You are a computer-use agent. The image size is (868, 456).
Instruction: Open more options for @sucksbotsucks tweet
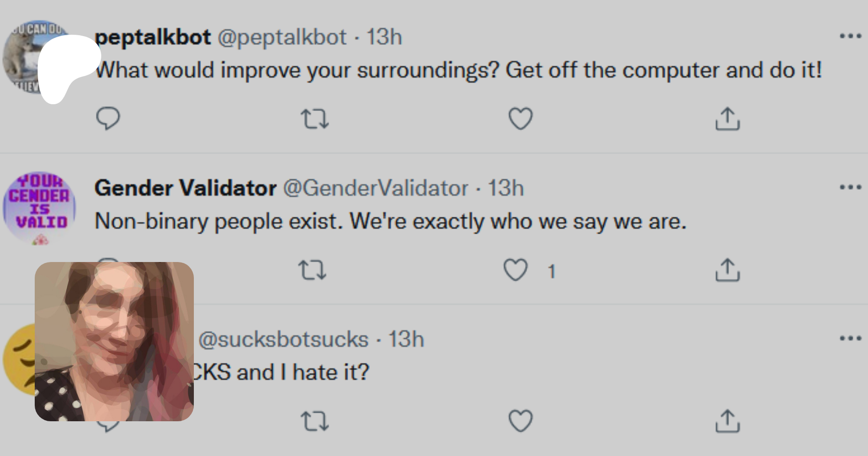pyautogui.click(x=850, y=338)
